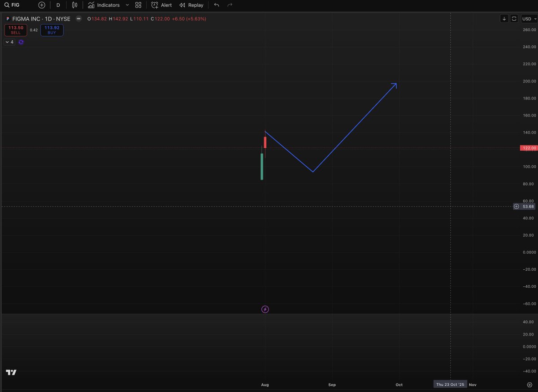Click the purple lightning event marker
Image resolution: width=538 pixels, height=392 pixels.
pos(265,309)
